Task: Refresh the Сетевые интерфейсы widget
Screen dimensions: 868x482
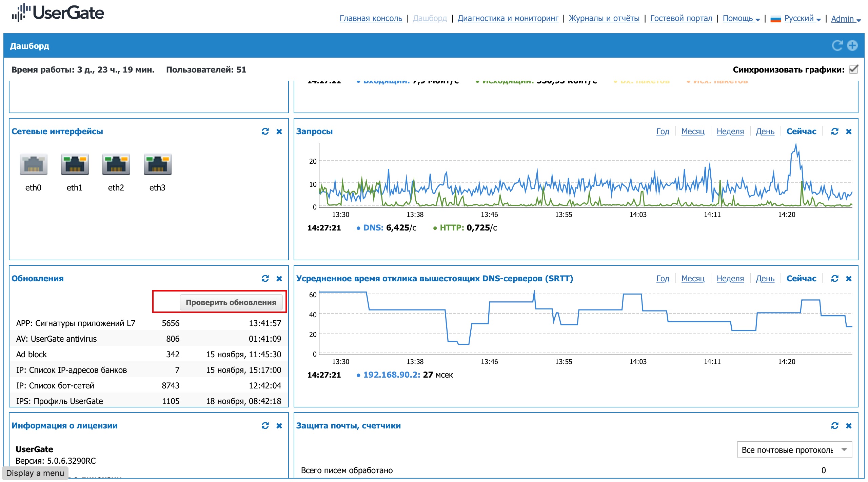Action: click(265, 132)
